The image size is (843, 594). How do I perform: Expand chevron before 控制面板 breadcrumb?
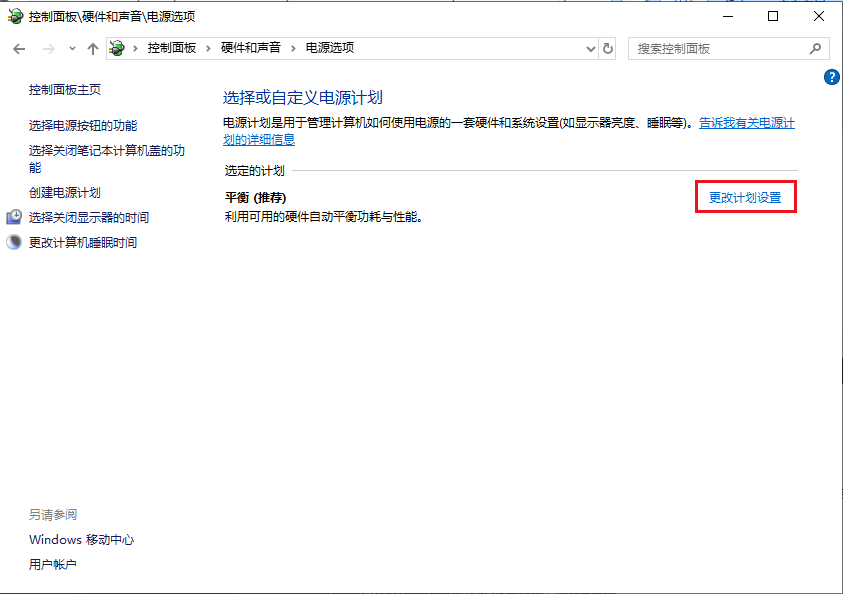[135, 48]
